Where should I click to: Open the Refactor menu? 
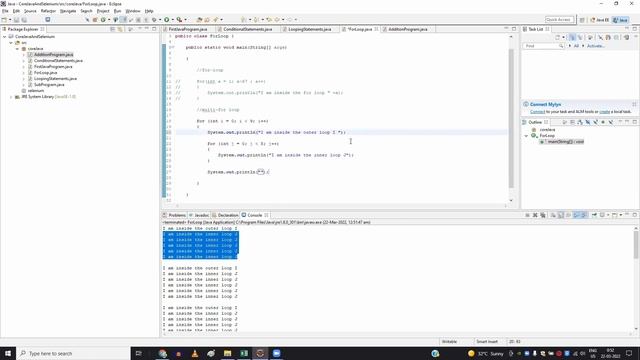pyautogui.click(x=48, y=11)
